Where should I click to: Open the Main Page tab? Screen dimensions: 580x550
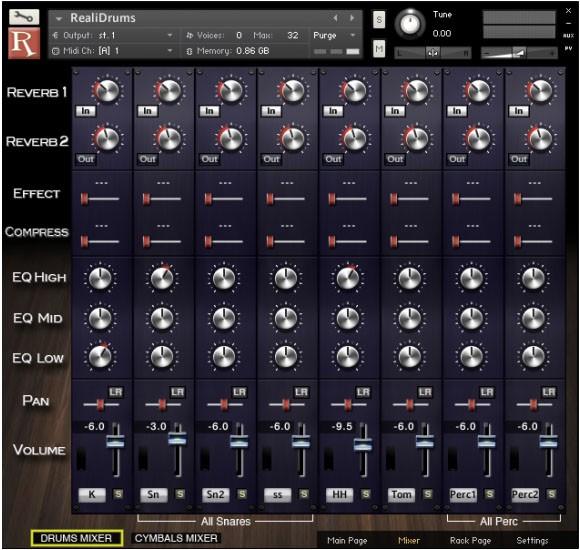347,541
